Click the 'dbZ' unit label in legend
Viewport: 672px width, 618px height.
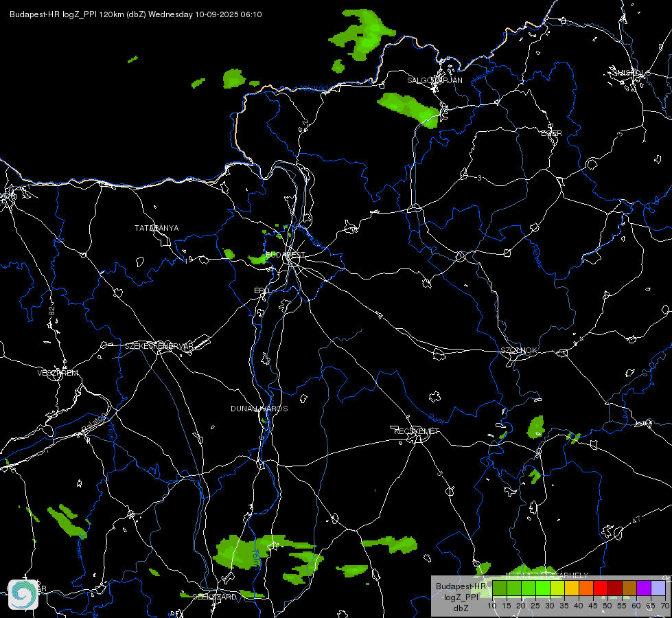[461, 608]
